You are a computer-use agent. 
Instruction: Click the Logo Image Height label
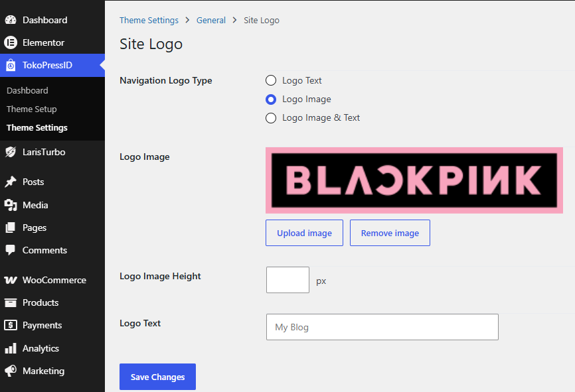tap(160, 276)
